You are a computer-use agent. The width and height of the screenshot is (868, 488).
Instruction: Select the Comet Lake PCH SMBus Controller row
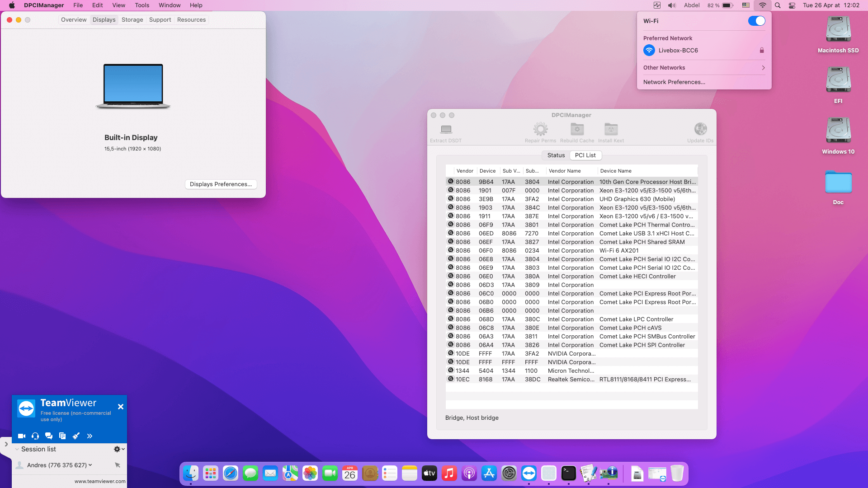[571, 336]
